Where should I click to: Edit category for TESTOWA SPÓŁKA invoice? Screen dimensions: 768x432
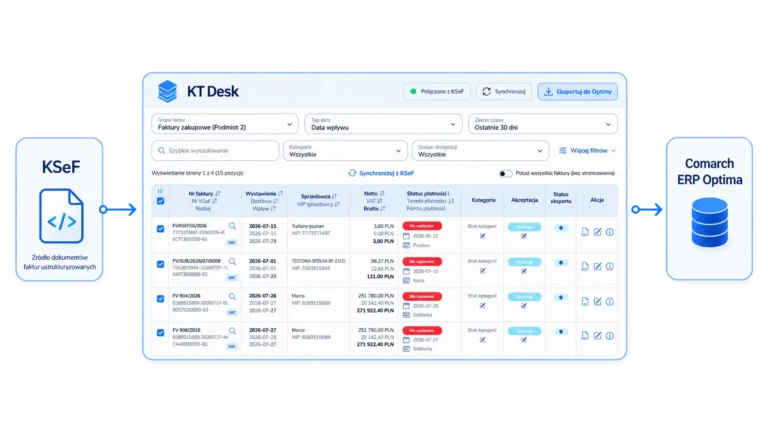point(482,270)
